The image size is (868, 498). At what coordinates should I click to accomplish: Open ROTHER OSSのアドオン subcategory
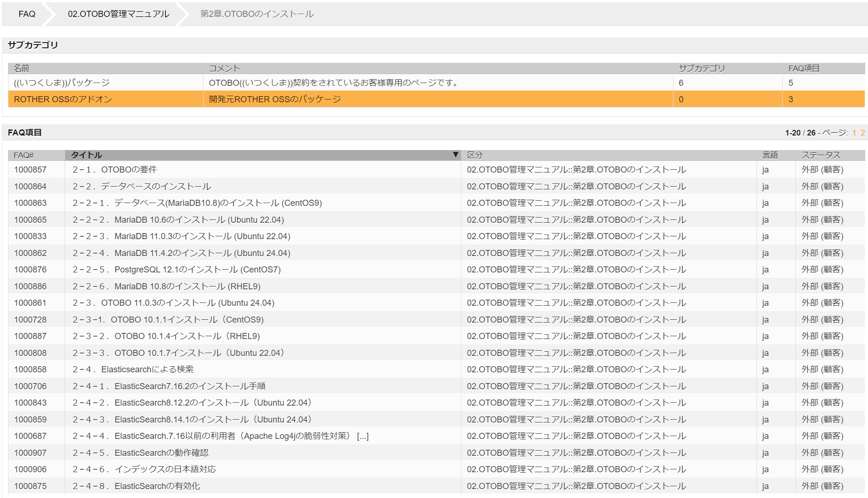(x=63, y=99)
